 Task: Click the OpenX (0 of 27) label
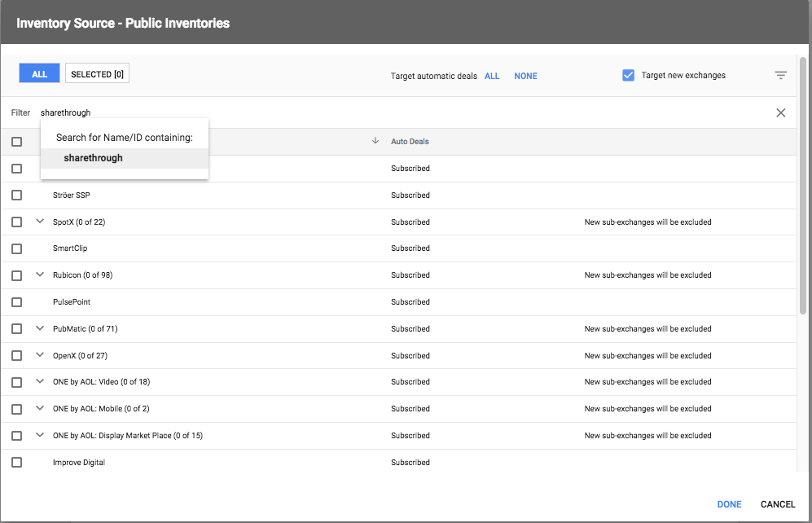[x=81, y=356]
